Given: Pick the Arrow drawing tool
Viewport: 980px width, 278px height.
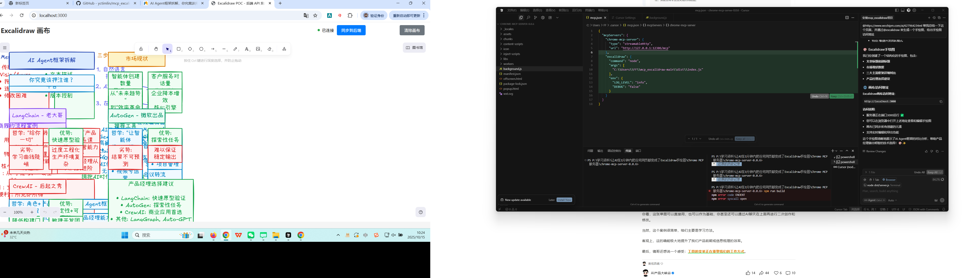Looking at the screenshot, I should coord(213,49).
